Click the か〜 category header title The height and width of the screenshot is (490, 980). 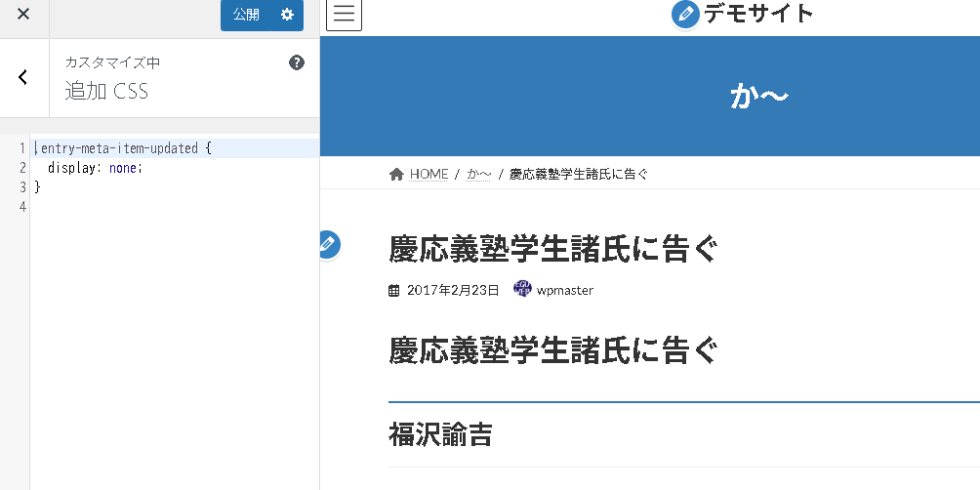click(x=759, y=97)
